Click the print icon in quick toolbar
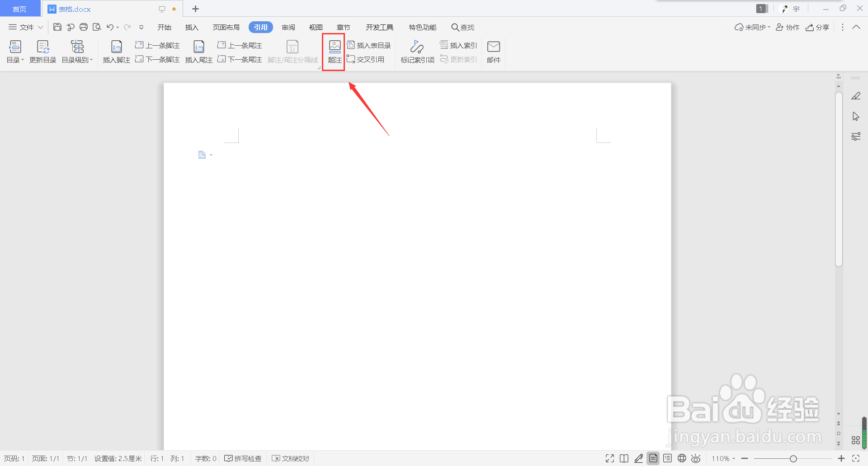The height and width of the screenshot is (466, 868). click(84, 27)
